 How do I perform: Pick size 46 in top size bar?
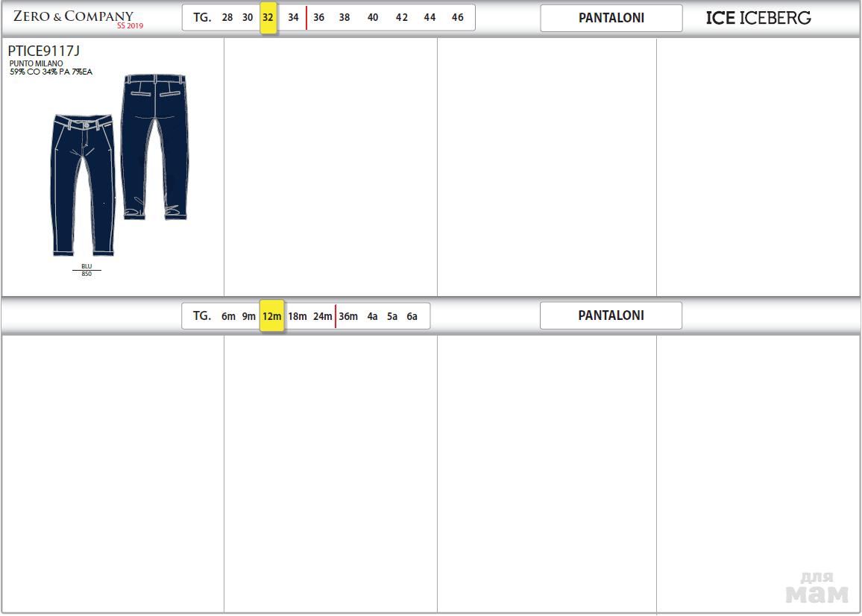[x=457, y=18]
